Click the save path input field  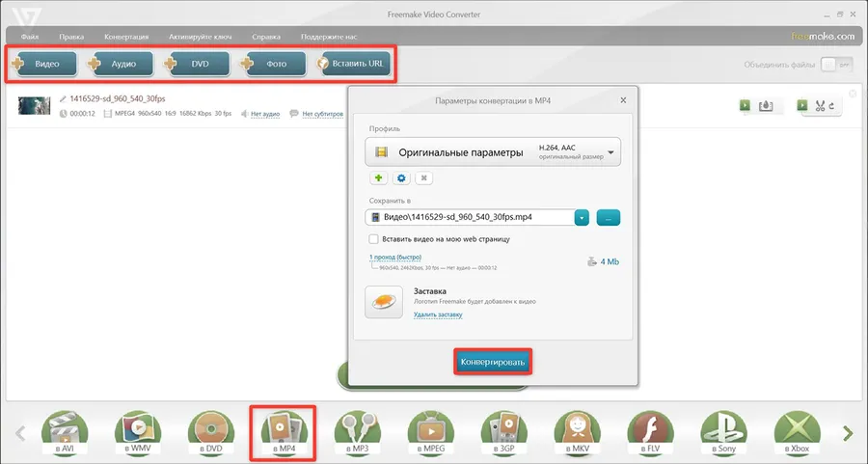click(x=470, y=218)
